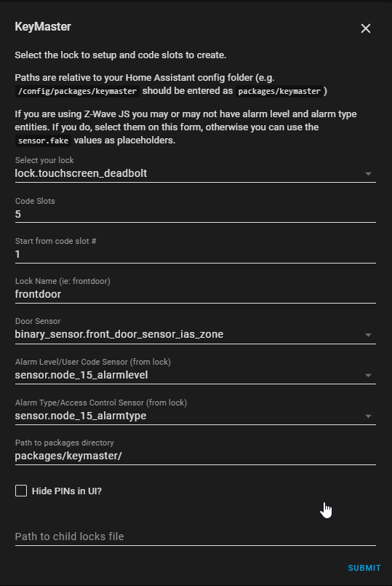Click the lock.touchscreen_deadbolt selected value

tap(81, 173)
